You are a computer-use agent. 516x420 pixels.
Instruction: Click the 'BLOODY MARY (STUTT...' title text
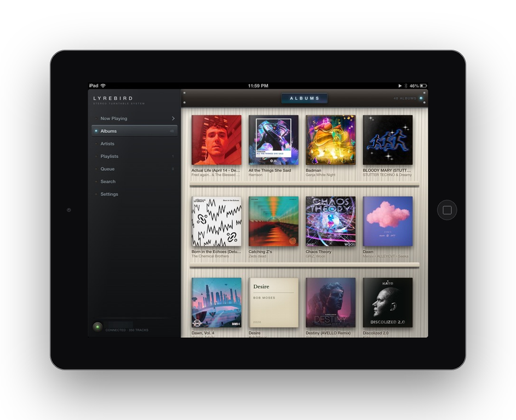[387, 170]
